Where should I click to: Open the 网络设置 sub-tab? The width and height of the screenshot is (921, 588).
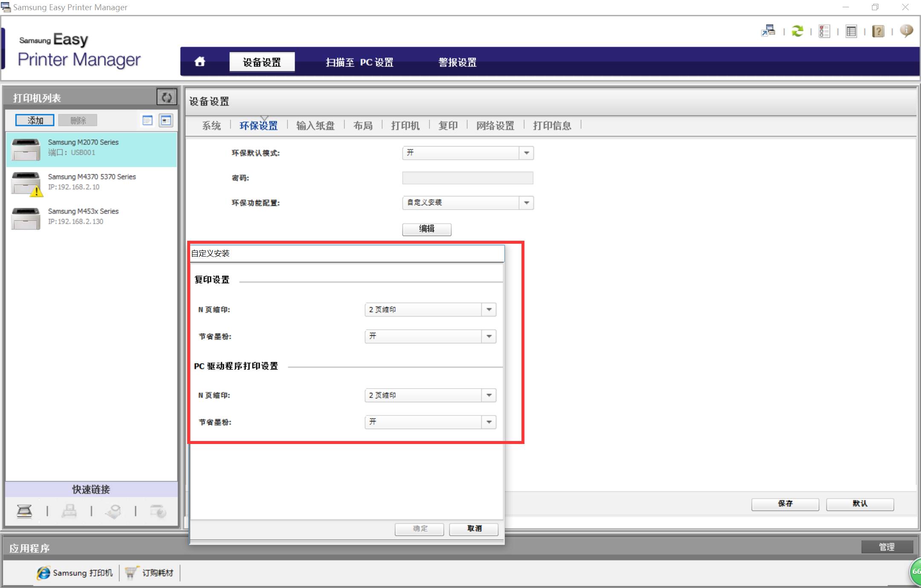[x=495, y=126]
